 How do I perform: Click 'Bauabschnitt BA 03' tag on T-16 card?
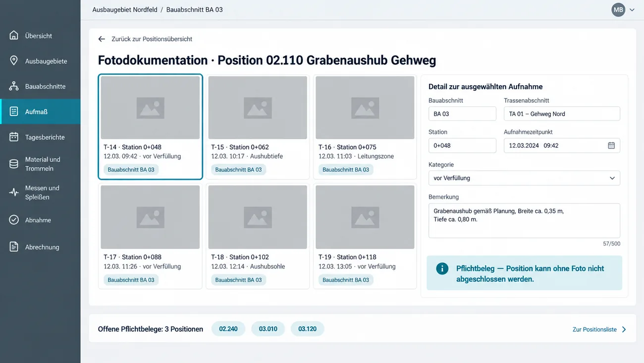pyautogui.click(x=346, y=170)
